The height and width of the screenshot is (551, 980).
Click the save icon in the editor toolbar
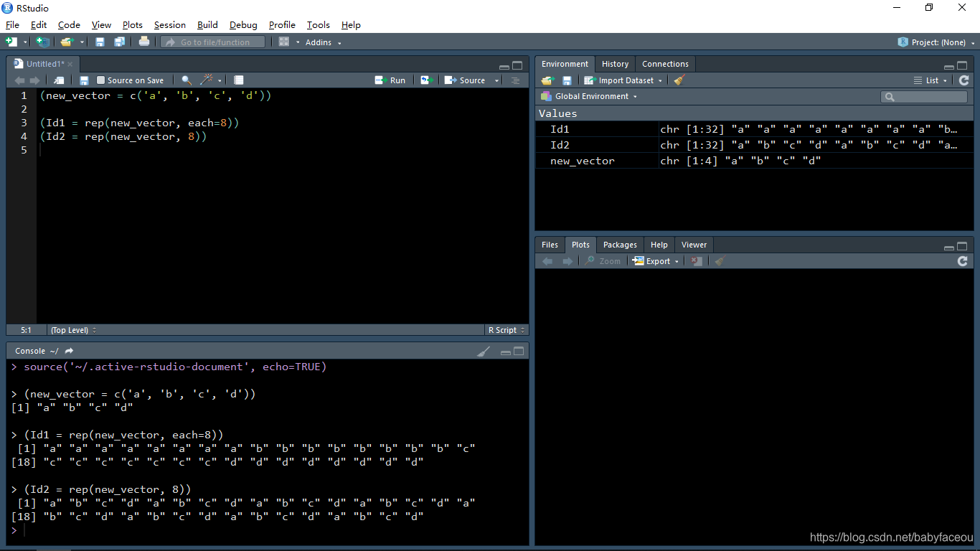click(x=84, y=80)
